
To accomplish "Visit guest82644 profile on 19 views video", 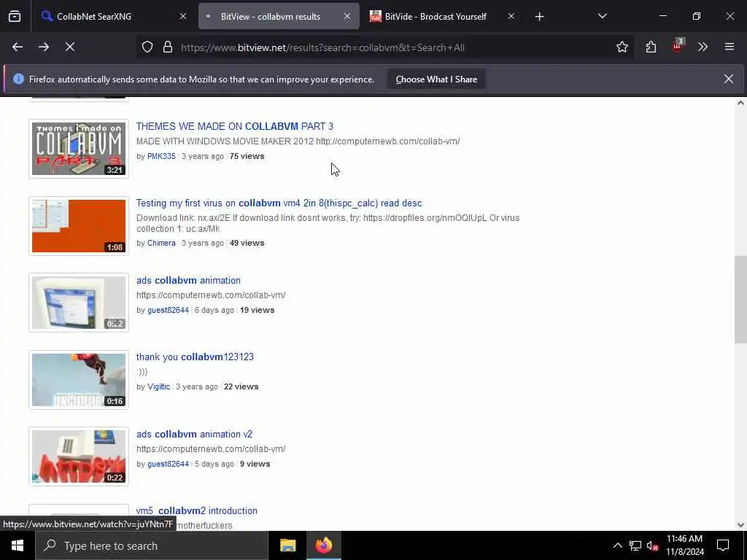I will (169, 310).
